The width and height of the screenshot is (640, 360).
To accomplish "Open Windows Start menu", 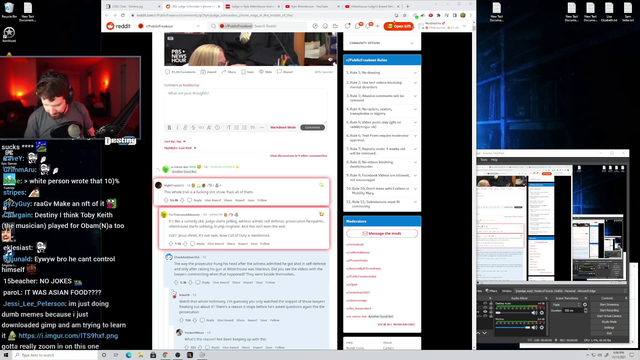I will click(6, 355).
